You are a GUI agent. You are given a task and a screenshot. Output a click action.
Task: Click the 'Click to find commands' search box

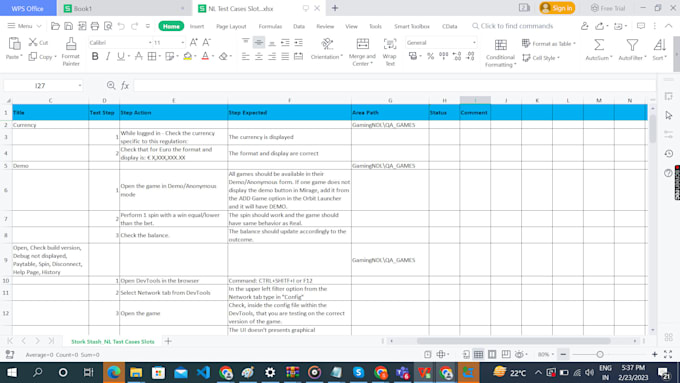[x=512, y=26]
